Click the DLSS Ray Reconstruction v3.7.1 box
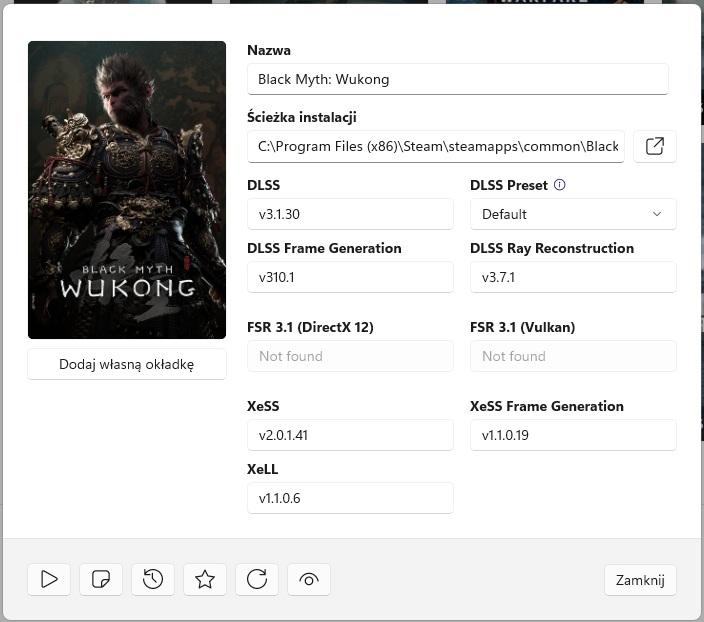704x622 pixels. pos(573,277)
